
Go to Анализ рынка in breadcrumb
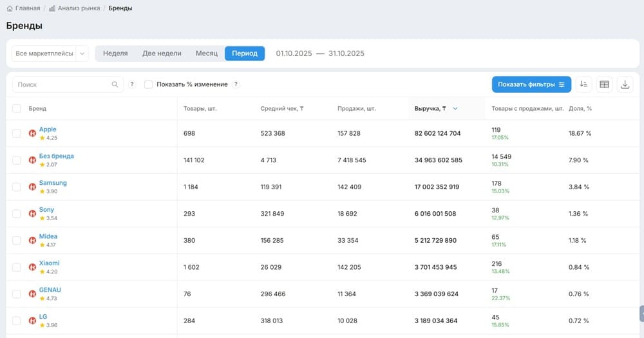79,8
